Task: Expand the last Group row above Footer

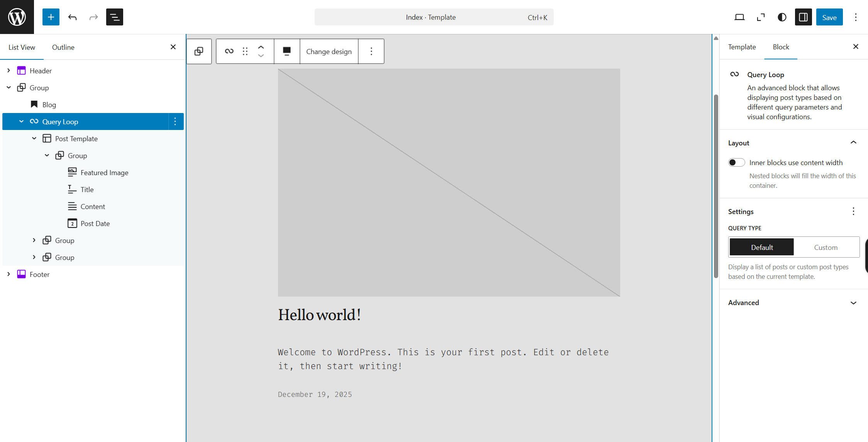Action: pos(34,257)
